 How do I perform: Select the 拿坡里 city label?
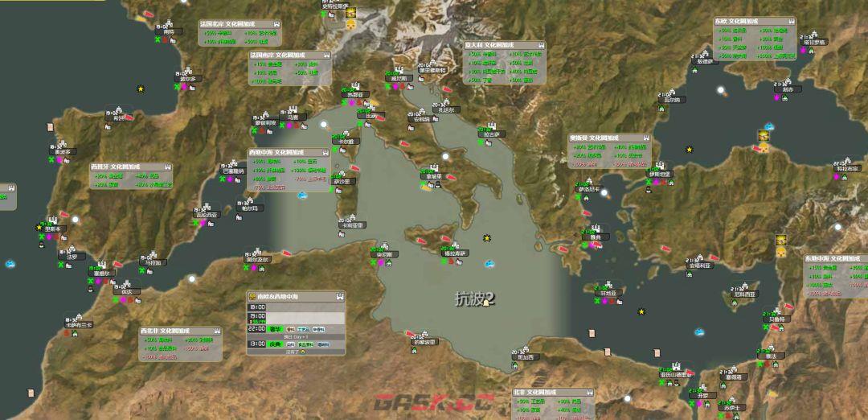tap(434, 177)
